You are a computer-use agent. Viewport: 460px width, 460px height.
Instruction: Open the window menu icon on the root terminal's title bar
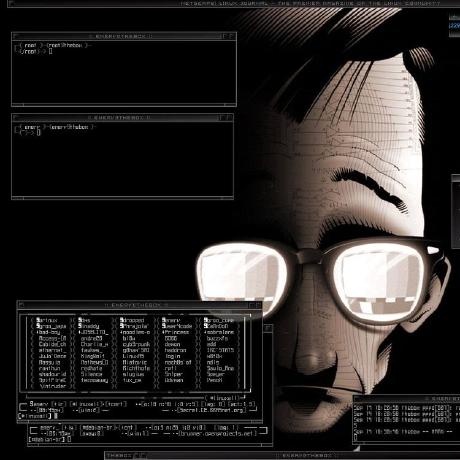click(15, 36)
